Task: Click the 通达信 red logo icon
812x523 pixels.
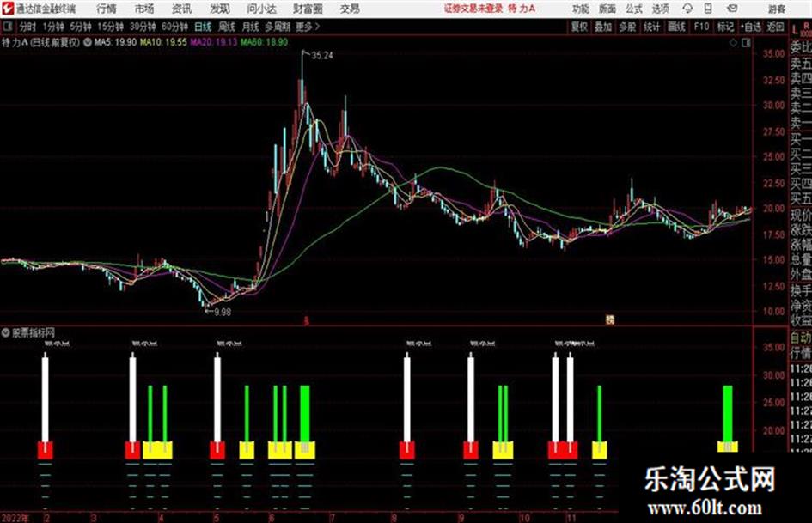Action: point(7,9)
